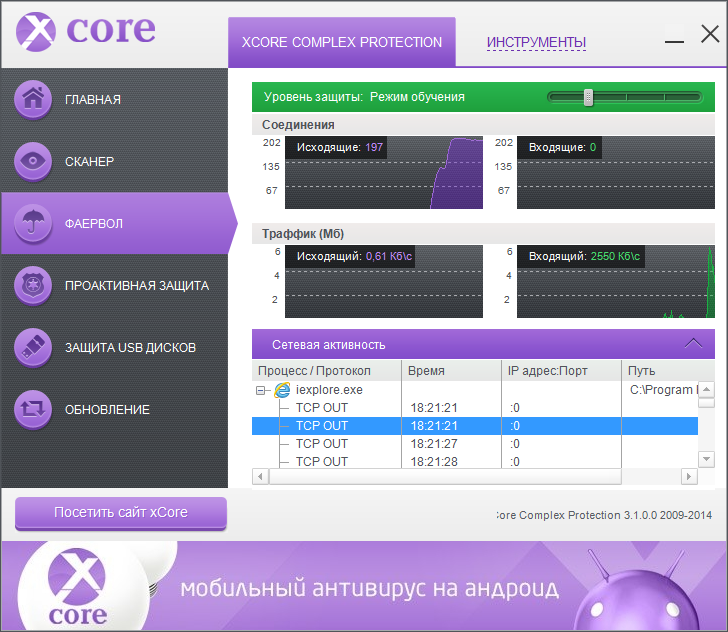Select the iexplore.exe row
Viewport: 728px width, 632px height.
pos(474,390)
